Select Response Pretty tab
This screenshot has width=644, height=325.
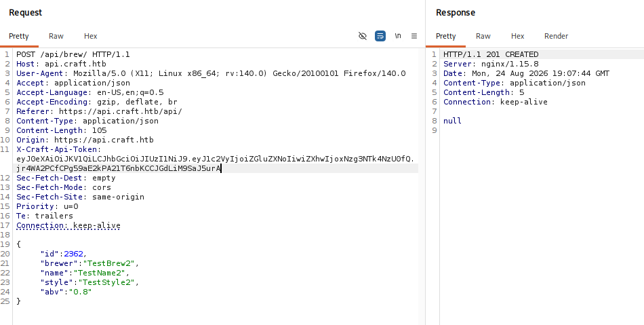click(445, 36)
